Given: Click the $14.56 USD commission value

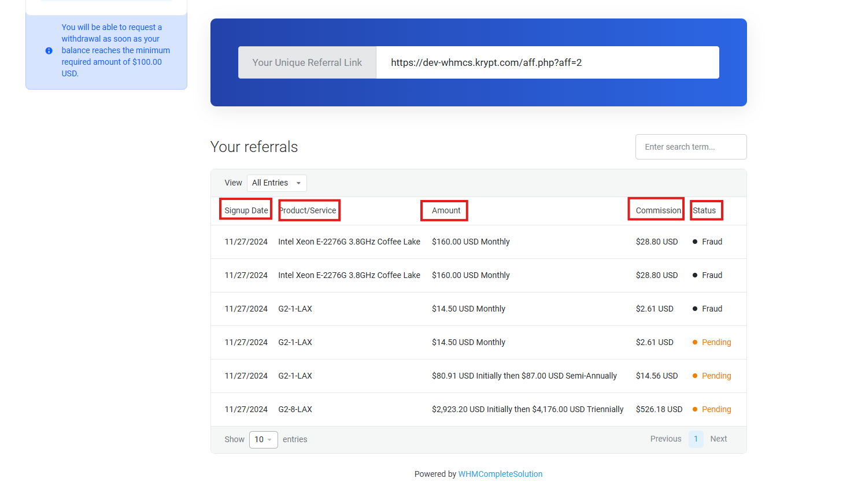Looking at the screenshot, I should point(657,376).
